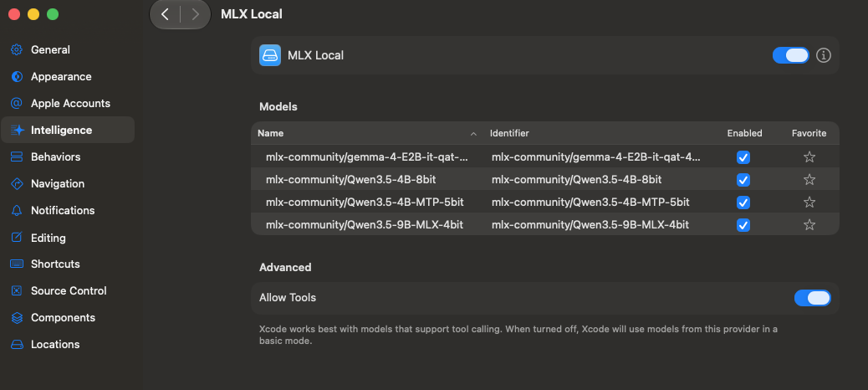868x390 pixels.
Task: Open the Navigation settings pane
Action: tap(68, 183)
